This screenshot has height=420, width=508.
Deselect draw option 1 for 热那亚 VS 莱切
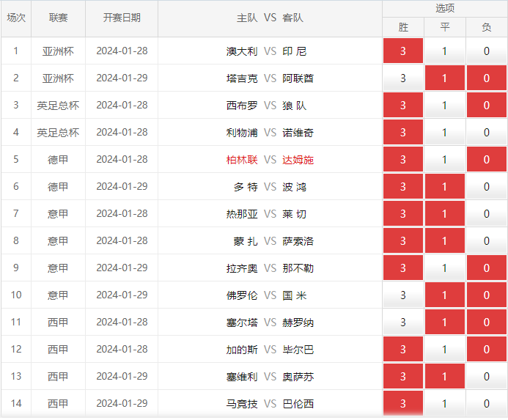click(x=444, y=213)
